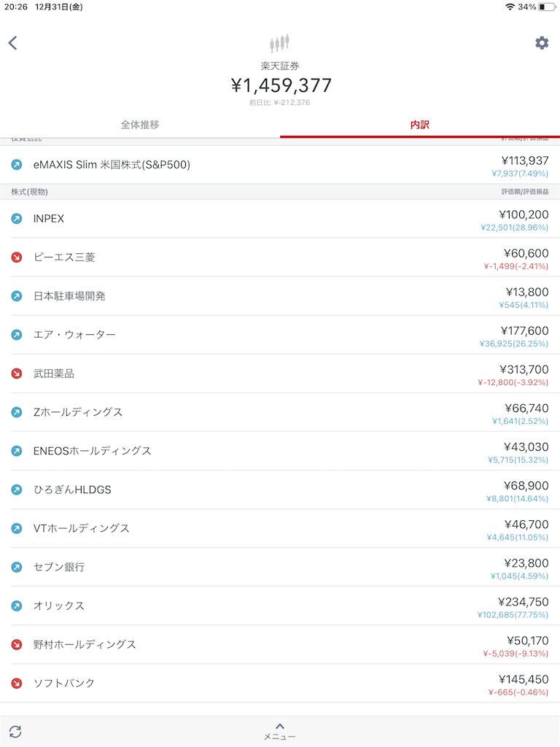Tap the red down-arrow icon beside ソフトバンク
This screenshot has height=747, width=560.
[x=17, y=683]
